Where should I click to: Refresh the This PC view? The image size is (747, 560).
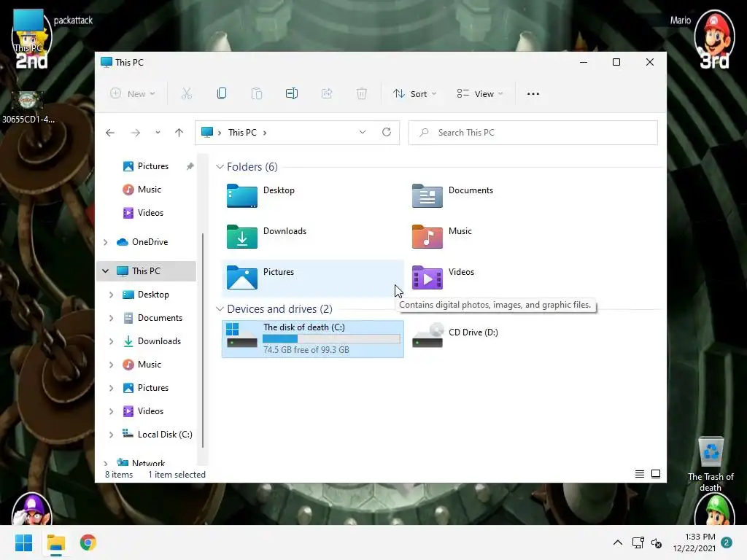pos(387,133)
